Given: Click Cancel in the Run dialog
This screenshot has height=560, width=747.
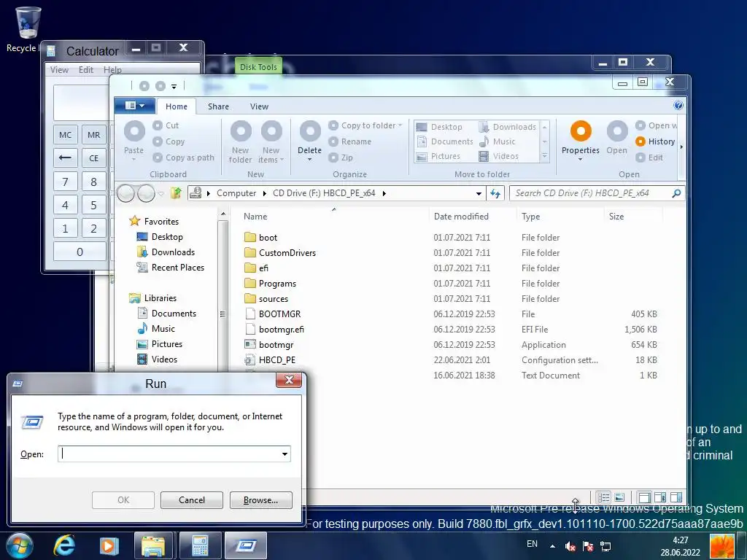Looking at the screenshot, I should point(192,500).
